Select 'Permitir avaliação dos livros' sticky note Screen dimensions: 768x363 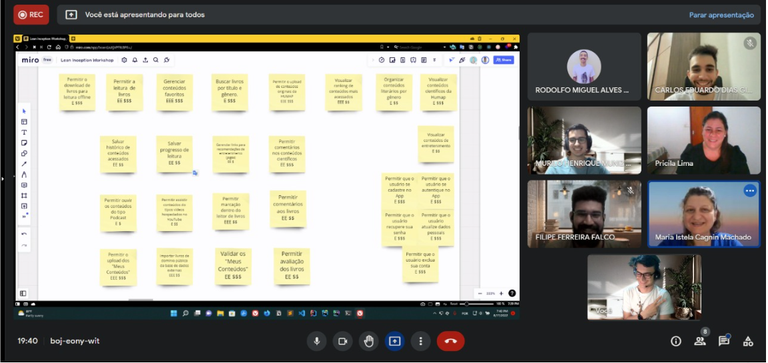[292, 266]
